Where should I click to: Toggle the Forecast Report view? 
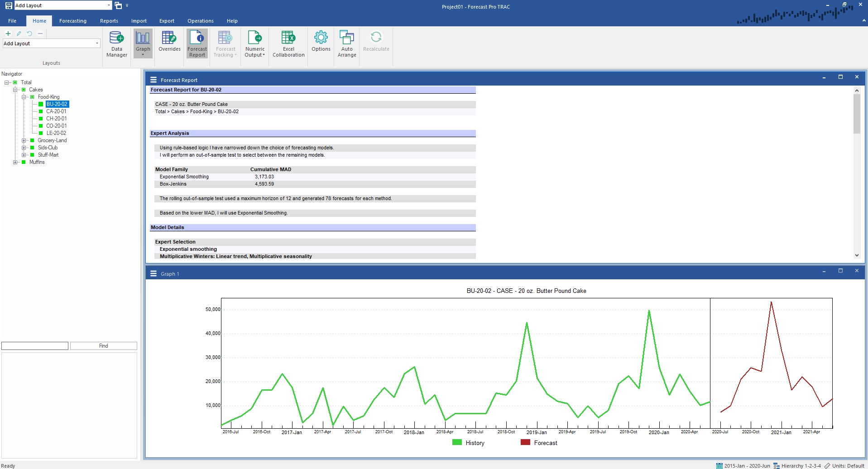tap(197, 44)
